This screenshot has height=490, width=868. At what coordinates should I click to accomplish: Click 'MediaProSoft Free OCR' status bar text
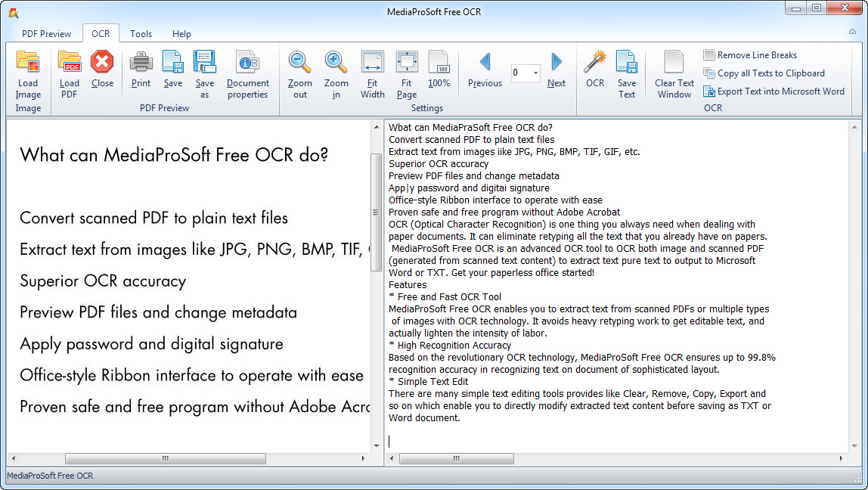point(50,476)
